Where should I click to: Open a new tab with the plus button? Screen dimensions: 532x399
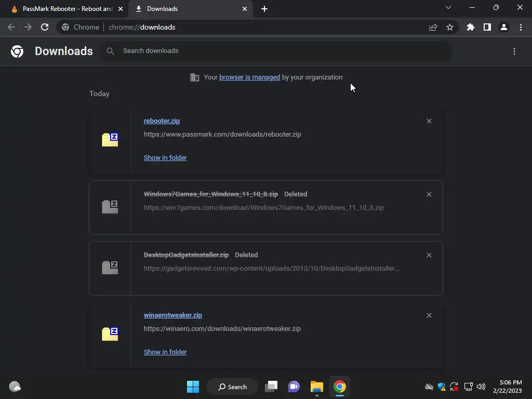point(264,9)
